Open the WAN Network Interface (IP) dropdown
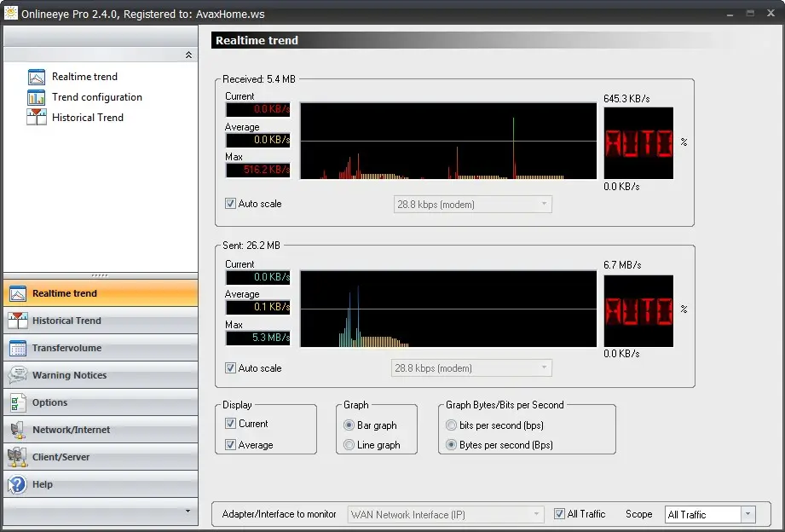Image resolution: width=785 pixels, height=532 pixels. coord(445,514)
